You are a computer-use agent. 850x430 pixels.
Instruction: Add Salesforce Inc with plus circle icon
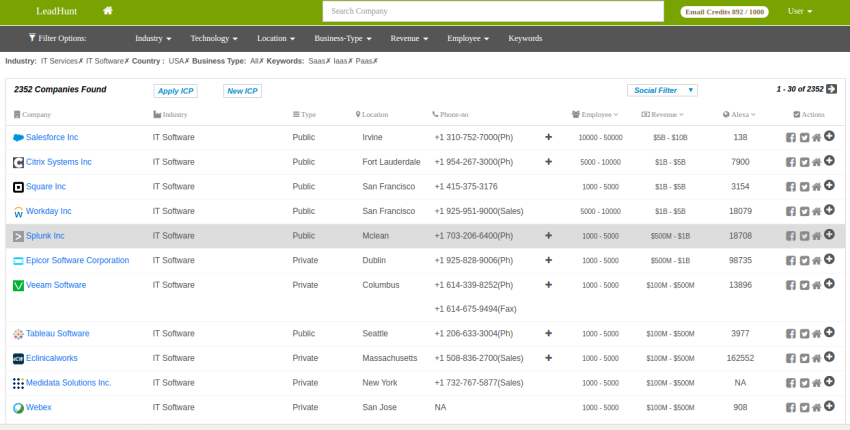point(829,136)
